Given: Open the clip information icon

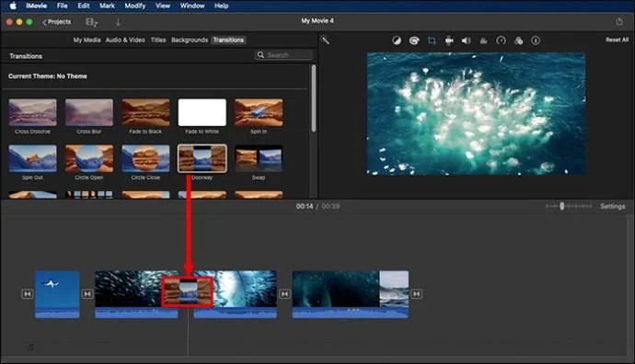Looking at the screenshot, I should coord(536,40).
